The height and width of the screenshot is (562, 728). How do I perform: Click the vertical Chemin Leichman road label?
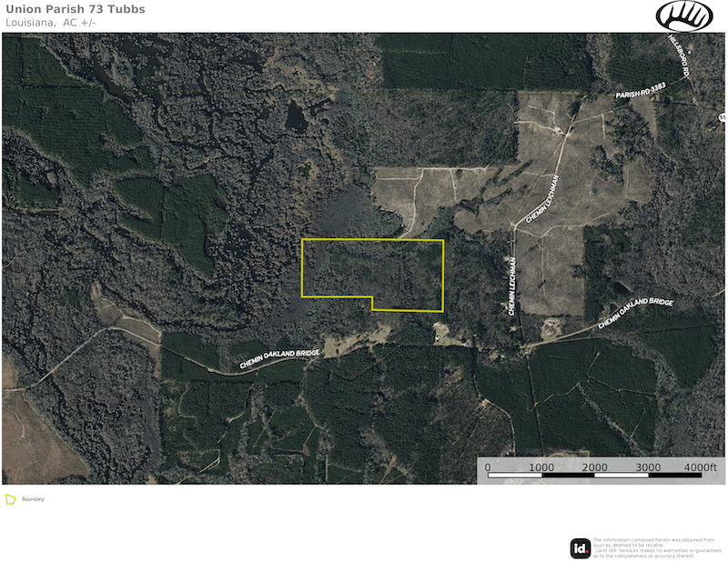[511, 286]
